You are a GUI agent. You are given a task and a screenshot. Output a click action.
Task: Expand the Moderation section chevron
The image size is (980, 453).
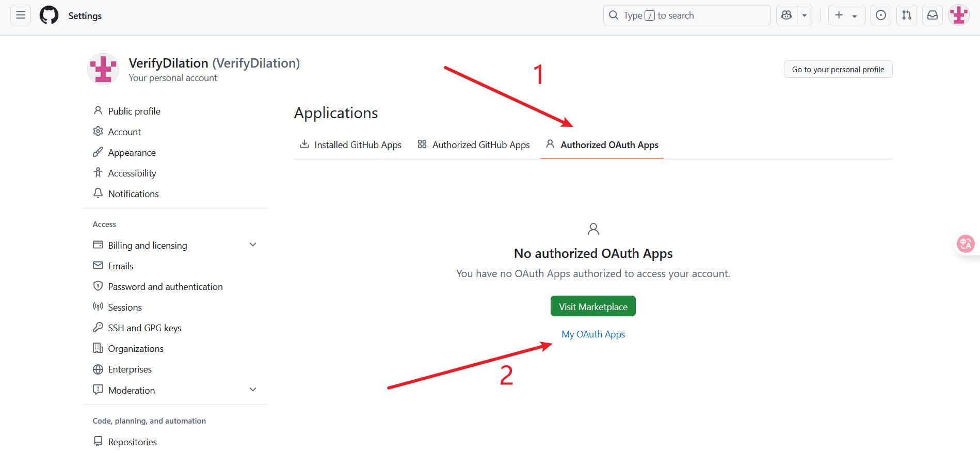(x=253, y=390)
